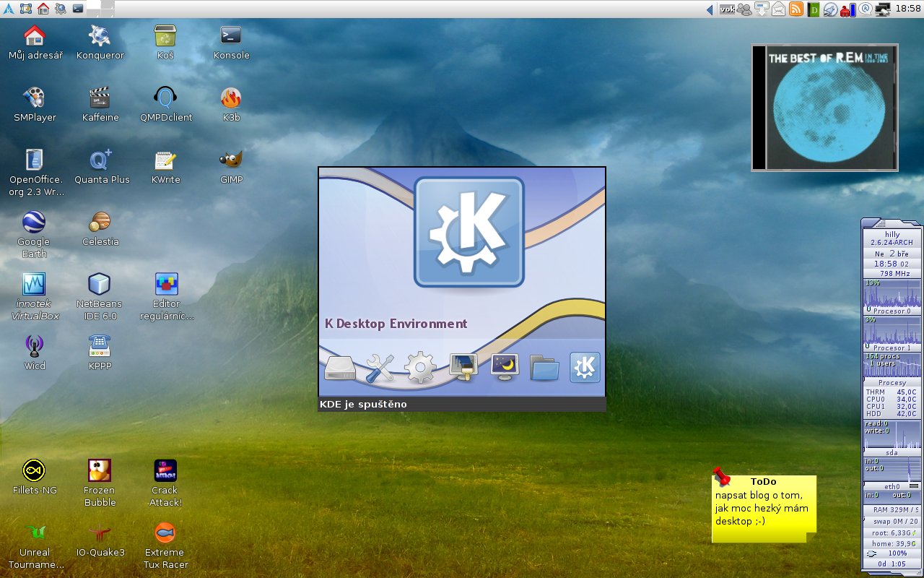Click the green dictionary D tray icon

tap(814, 9)
